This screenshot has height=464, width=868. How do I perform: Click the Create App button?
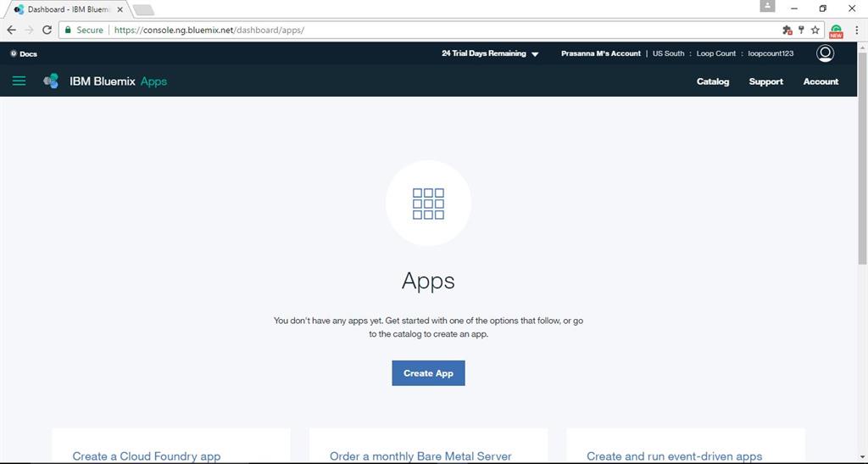click(428, 373)
